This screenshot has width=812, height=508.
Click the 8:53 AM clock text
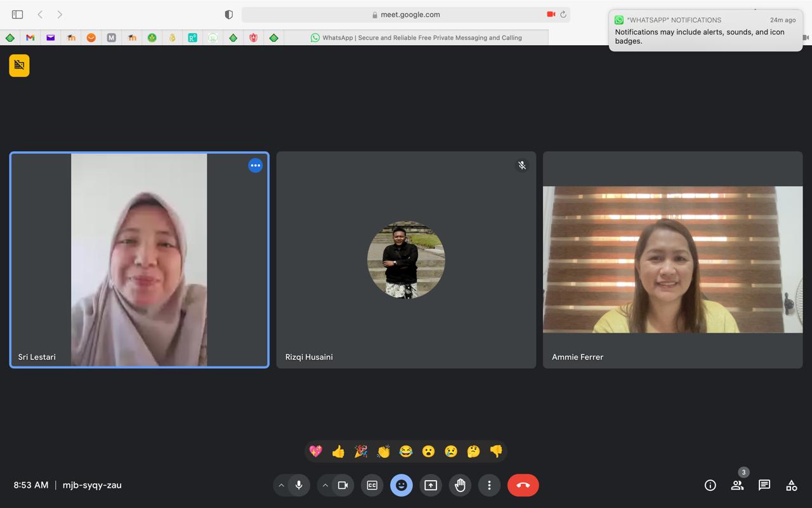click(31, 485)
